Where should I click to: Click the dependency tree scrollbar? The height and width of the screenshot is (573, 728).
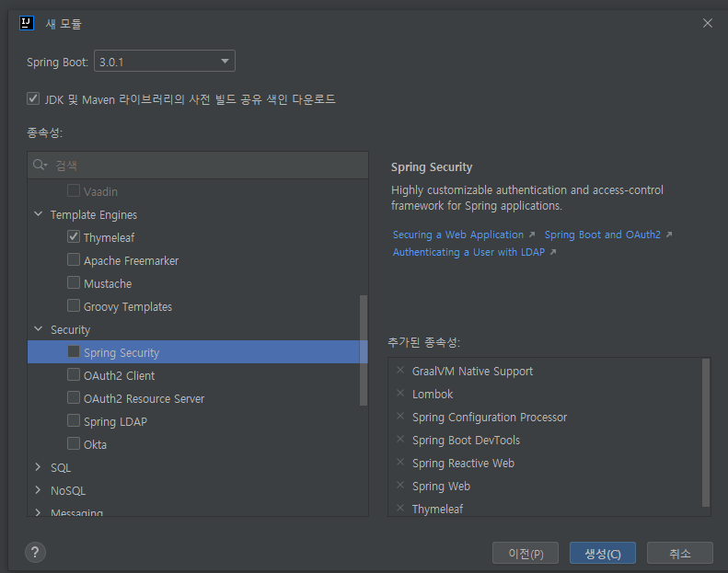pos(364,350)
